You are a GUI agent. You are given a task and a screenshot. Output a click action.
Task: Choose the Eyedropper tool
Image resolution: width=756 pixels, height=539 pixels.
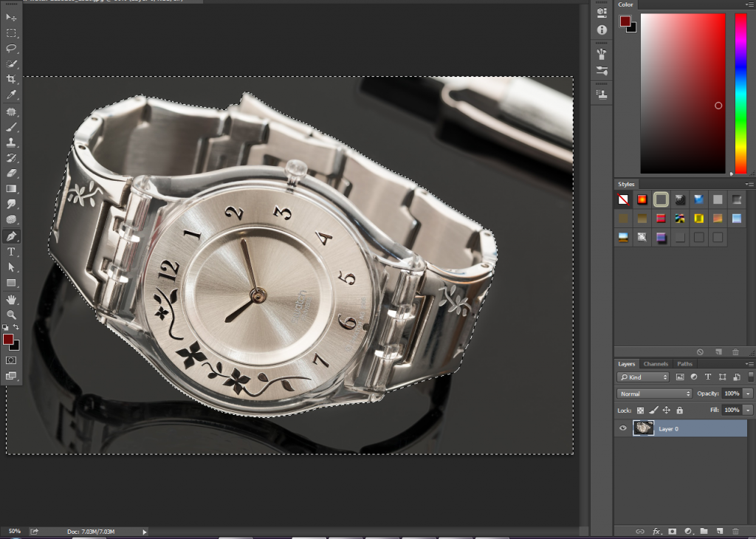pos(11,95)
